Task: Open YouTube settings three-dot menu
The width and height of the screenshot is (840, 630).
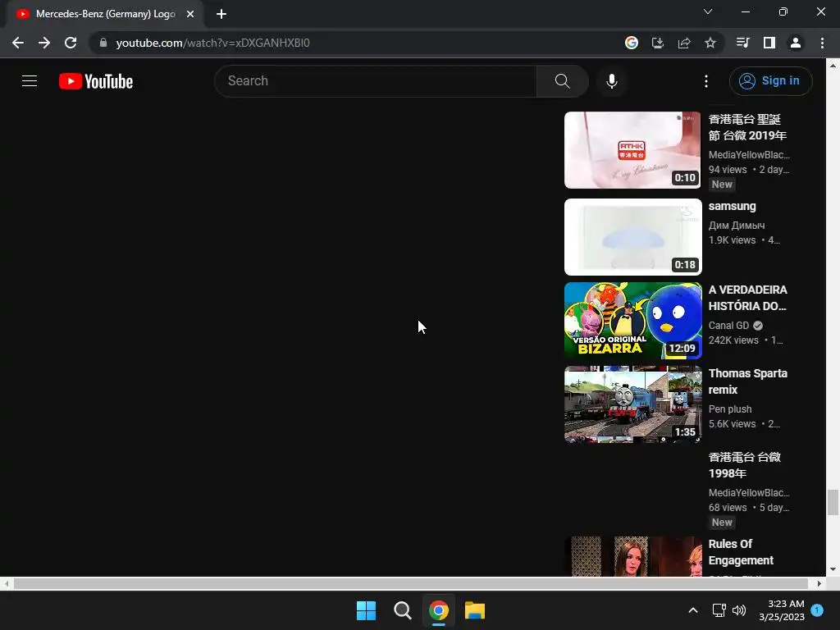Action: (706, 81)
